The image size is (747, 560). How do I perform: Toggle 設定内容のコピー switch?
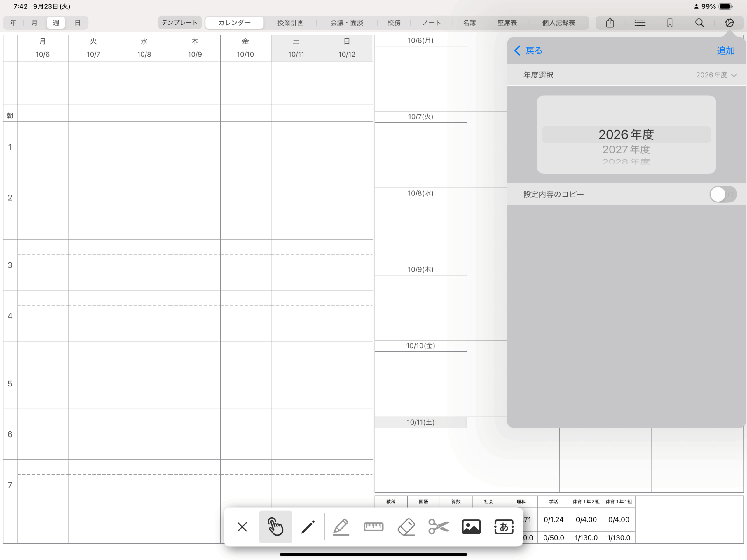(x=723, y=195)
